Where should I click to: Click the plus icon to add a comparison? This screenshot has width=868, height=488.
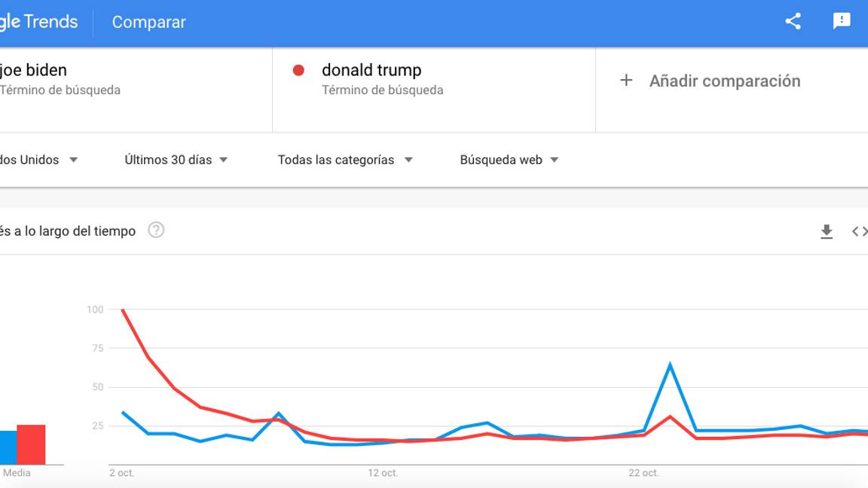pos(626,81)
